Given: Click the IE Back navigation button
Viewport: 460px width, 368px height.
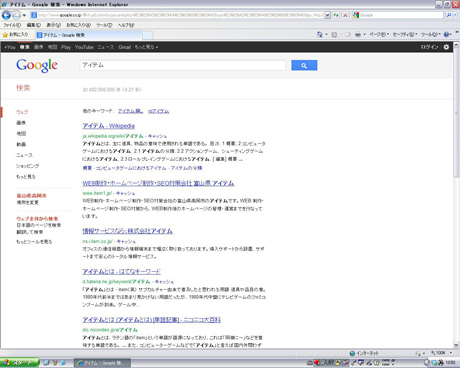Looking at the screenshot, I should tap(6, 15).
